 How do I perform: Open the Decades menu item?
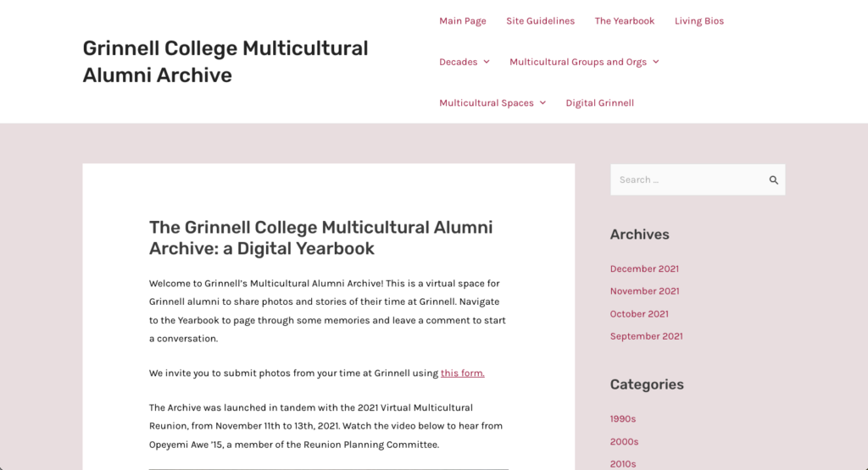(x=459, y=62)
